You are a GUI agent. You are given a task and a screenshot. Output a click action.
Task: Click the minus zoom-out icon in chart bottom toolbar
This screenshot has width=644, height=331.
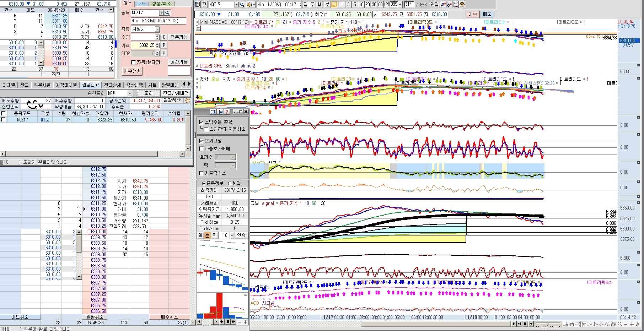(626, 324)
